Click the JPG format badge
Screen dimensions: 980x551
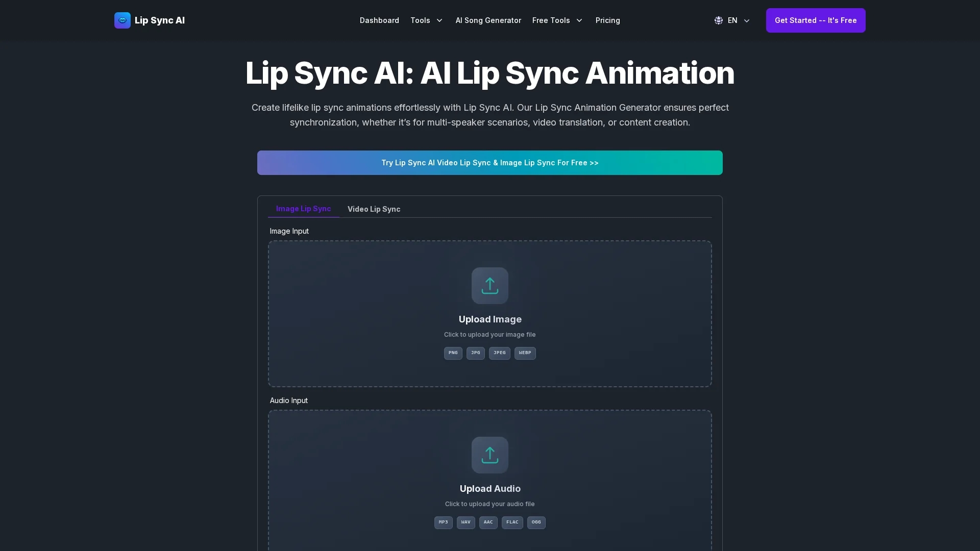point(476,353)
